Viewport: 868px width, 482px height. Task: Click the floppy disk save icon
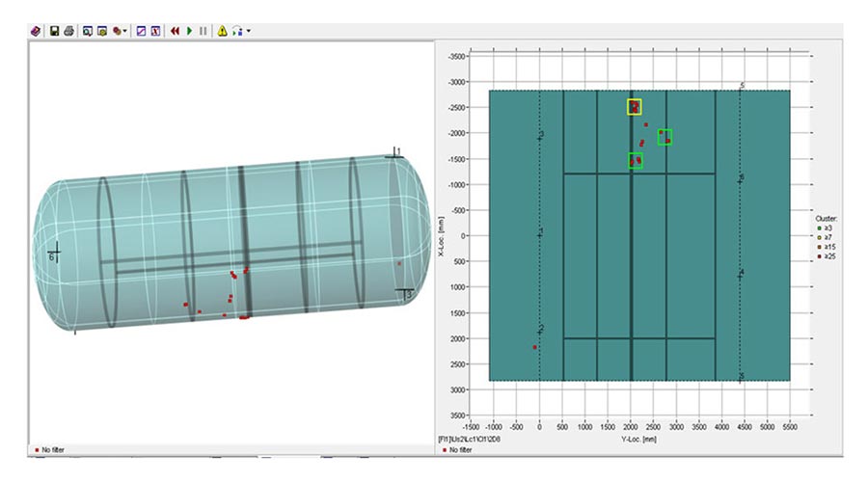point(55,31)
